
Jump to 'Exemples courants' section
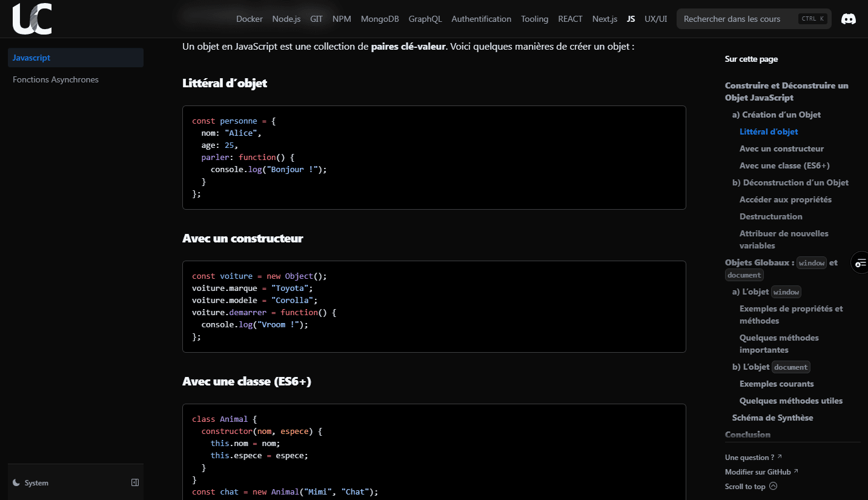777,384
